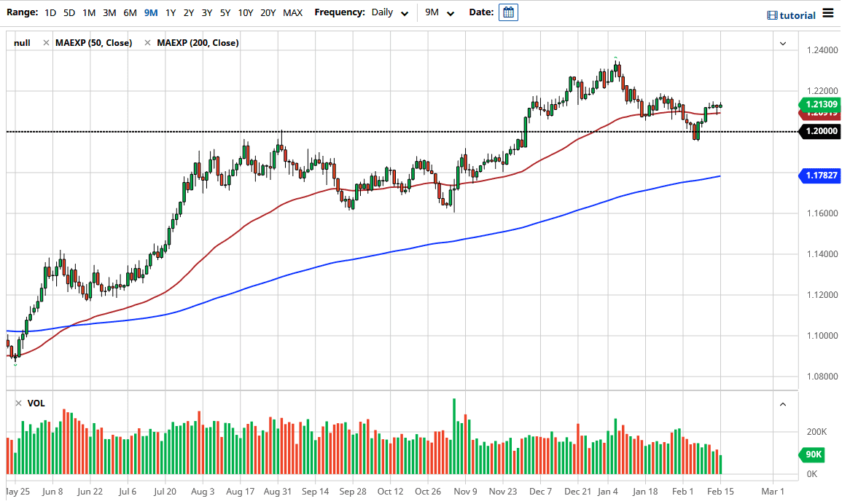842x504 pixels.
Task: Click the green 1.21309 price tag
Action: (820, 104)
